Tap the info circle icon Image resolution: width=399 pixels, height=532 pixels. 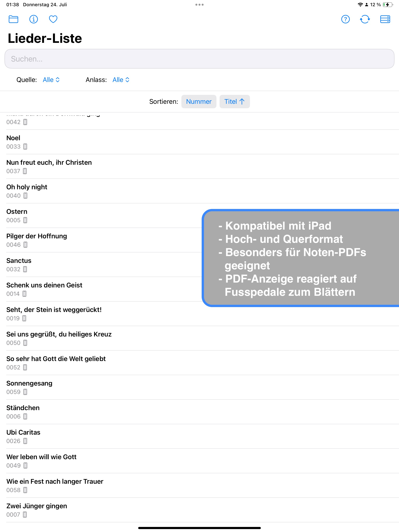pos(34,19)
